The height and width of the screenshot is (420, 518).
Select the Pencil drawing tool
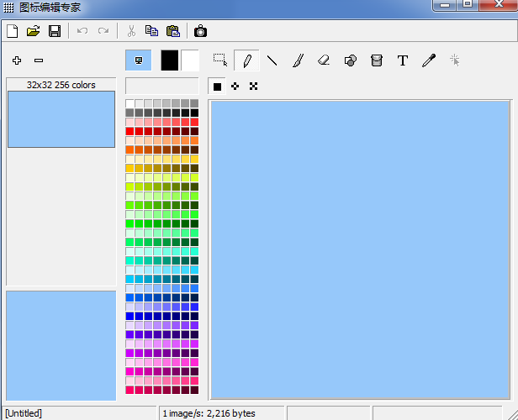[246, 60]
